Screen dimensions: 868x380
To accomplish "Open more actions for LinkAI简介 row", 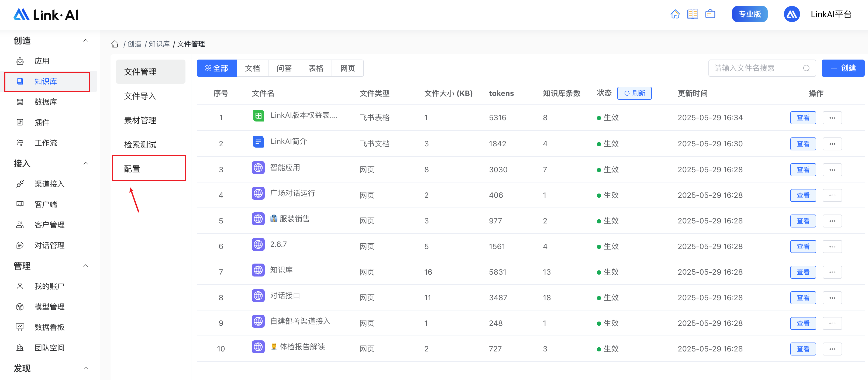I will 832,144.
